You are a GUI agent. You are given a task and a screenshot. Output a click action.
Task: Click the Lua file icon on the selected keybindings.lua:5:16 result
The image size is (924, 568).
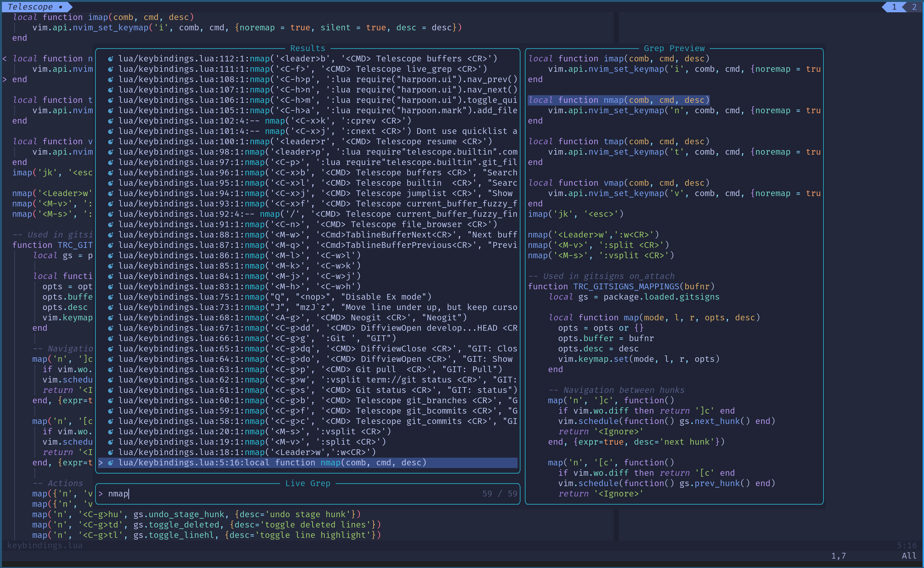pos(111,463)
